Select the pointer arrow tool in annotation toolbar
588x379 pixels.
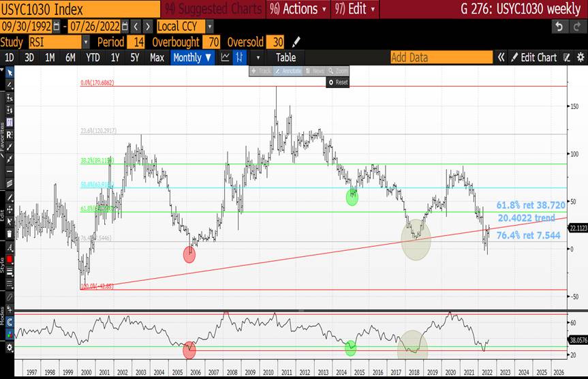tap(10, 73)
